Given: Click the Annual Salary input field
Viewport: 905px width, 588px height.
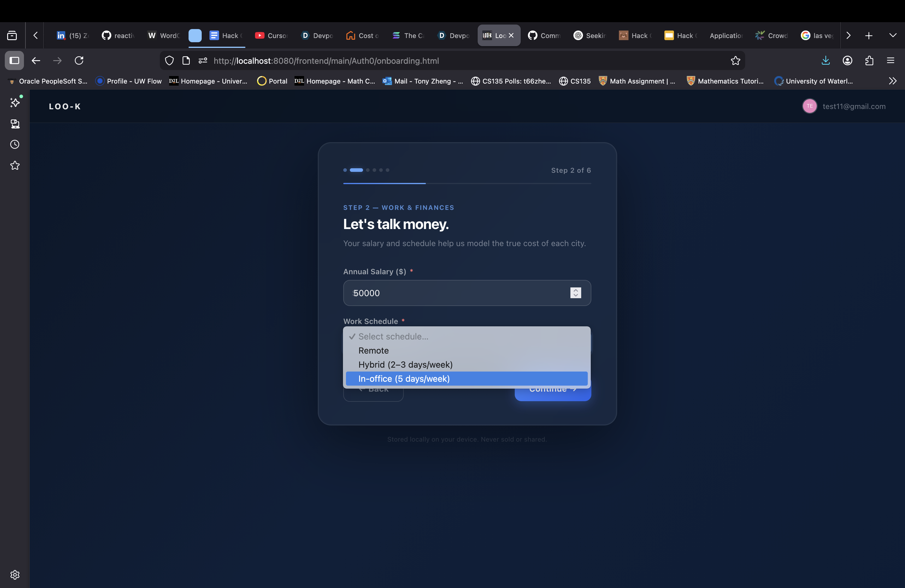Looking at the screenshot, I should pos(456,293).
